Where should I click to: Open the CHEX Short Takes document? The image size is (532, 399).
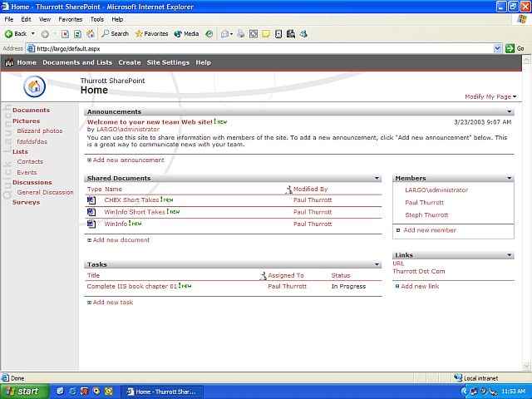coord(131,200)
